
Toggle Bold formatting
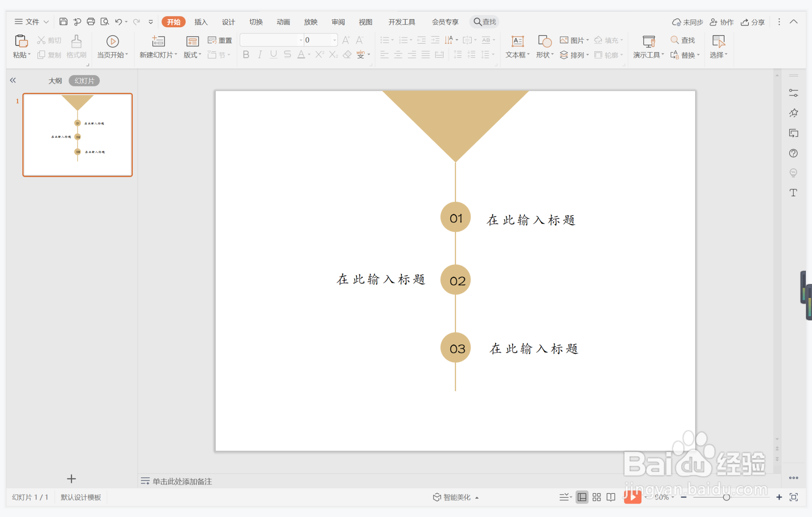click(x=246, y=55)
